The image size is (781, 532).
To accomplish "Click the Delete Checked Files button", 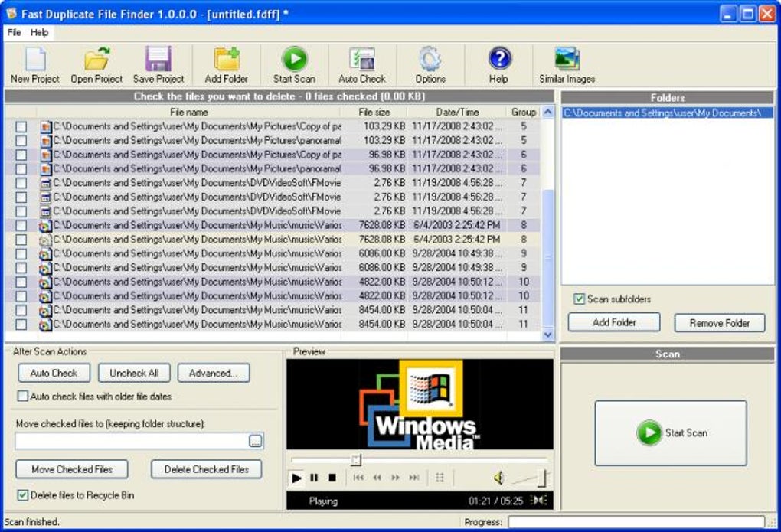I will click(x=206, y=469).
